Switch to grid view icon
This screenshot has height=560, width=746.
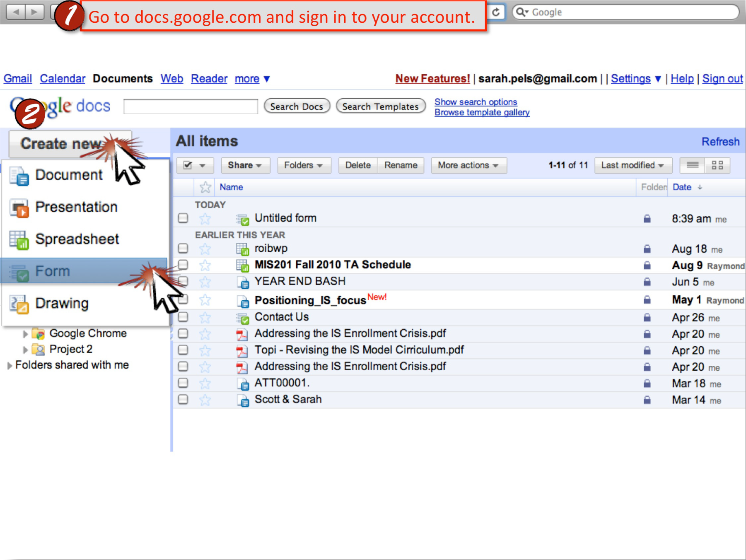pos(717,165)
